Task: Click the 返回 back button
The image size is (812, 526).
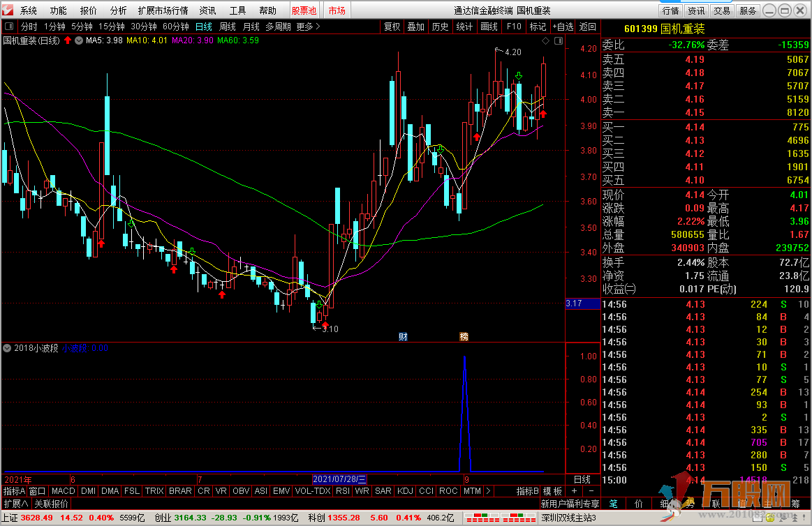Action: point(587,27)
